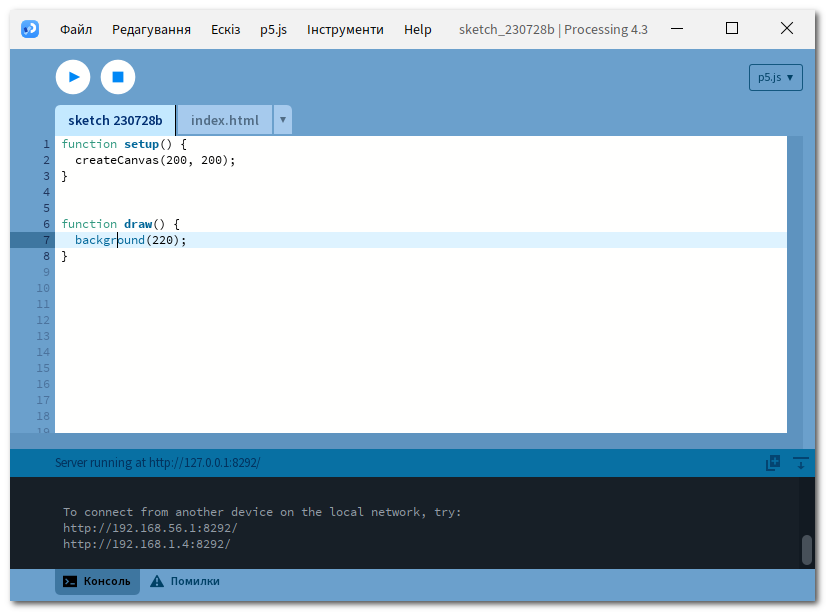Click line number 7 in the editor gutter

(x=45, y=239)
